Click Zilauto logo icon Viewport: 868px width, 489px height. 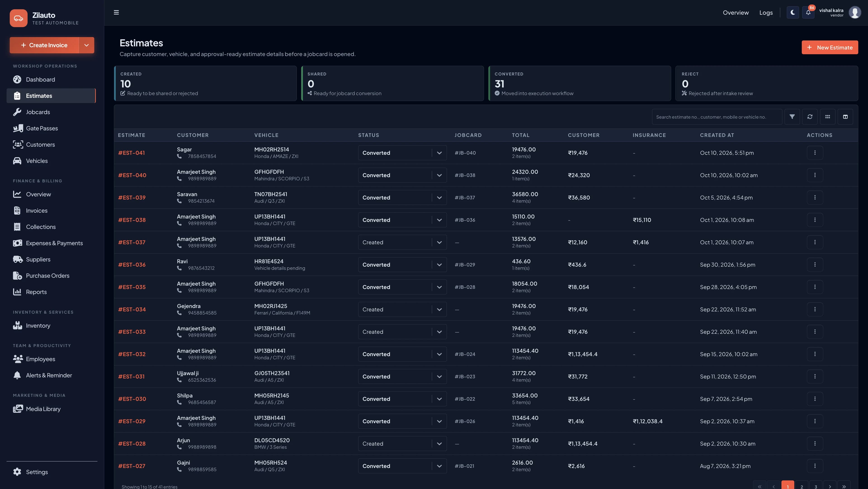[19, 18]
